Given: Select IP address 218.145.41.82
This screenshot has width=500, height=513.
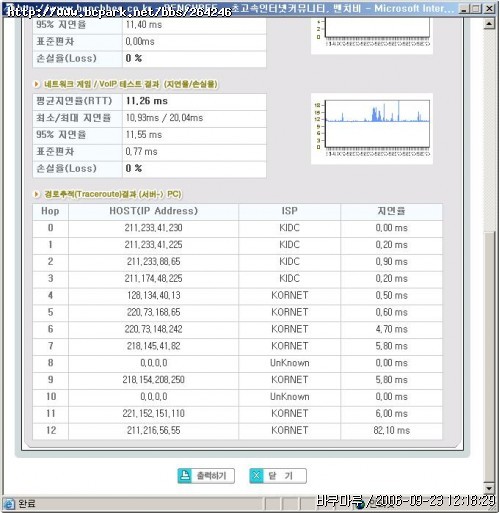Looking at the screenshot, I should [153, 346].
